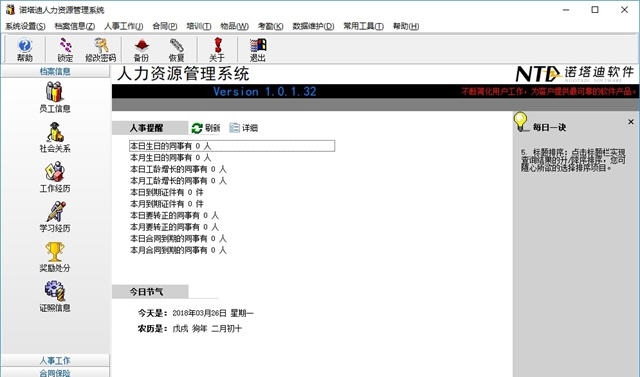The height and width of the screenshot is (377, 640).
Task: Open the 常用工具(T) menu
Action: pos(363,26)
